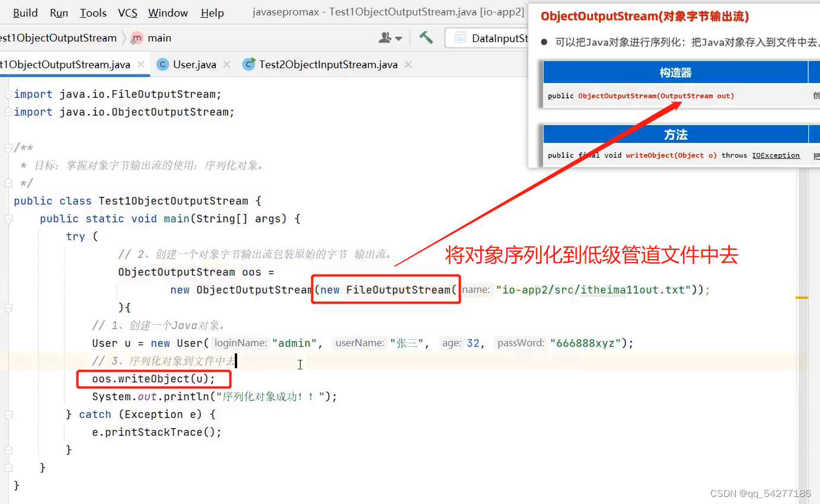
Task: Click the System.out.println line
Action: click(x=215, y=397)
